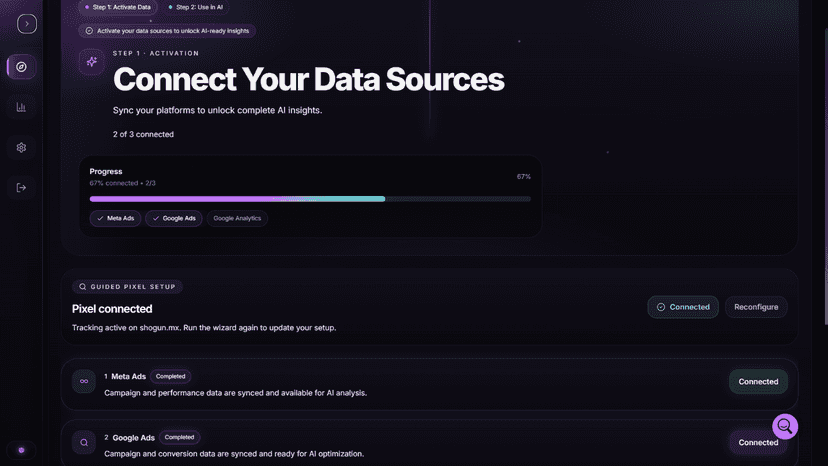Click the Activate your data sources banner
Image resolution: width=828 pixels, height=466 pixels.
[x=167, y=31]
